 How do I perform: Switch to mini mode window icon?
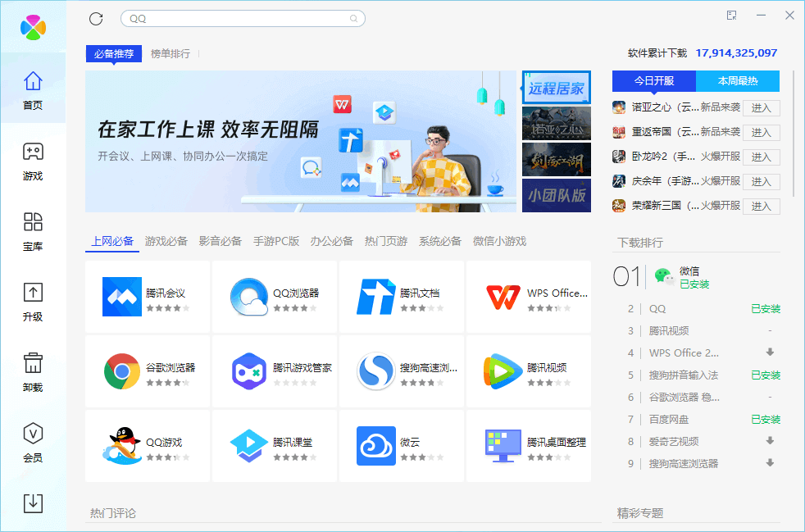tap(732, 16)
